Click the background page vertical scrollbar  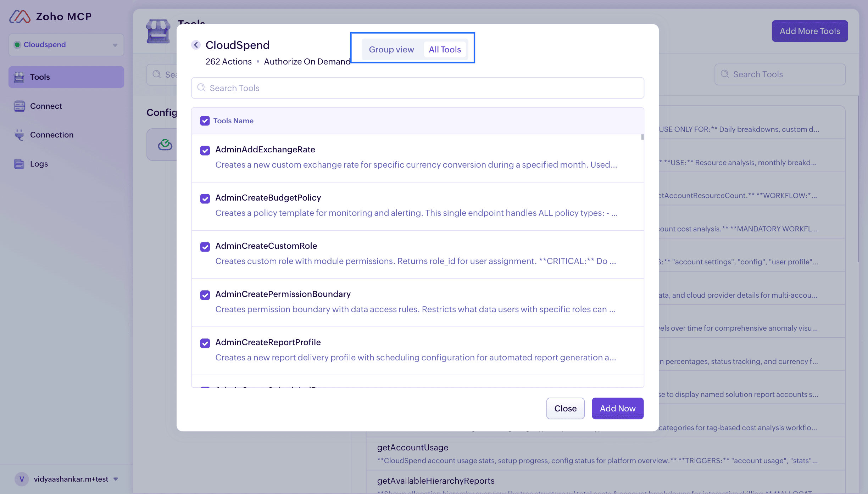click(858, 179)
